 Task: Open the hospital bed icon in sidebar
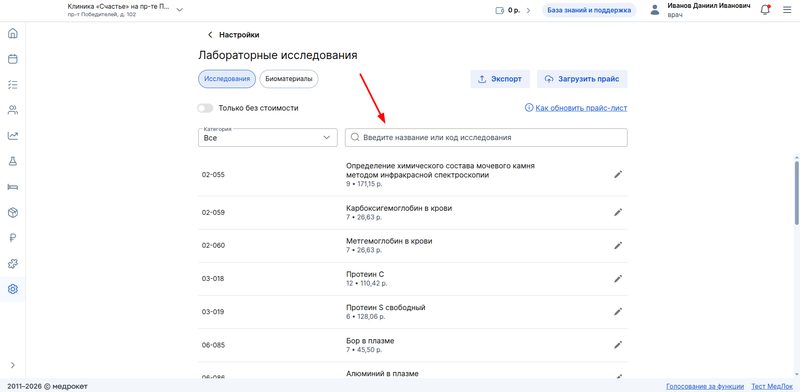[x=13, y=187]
